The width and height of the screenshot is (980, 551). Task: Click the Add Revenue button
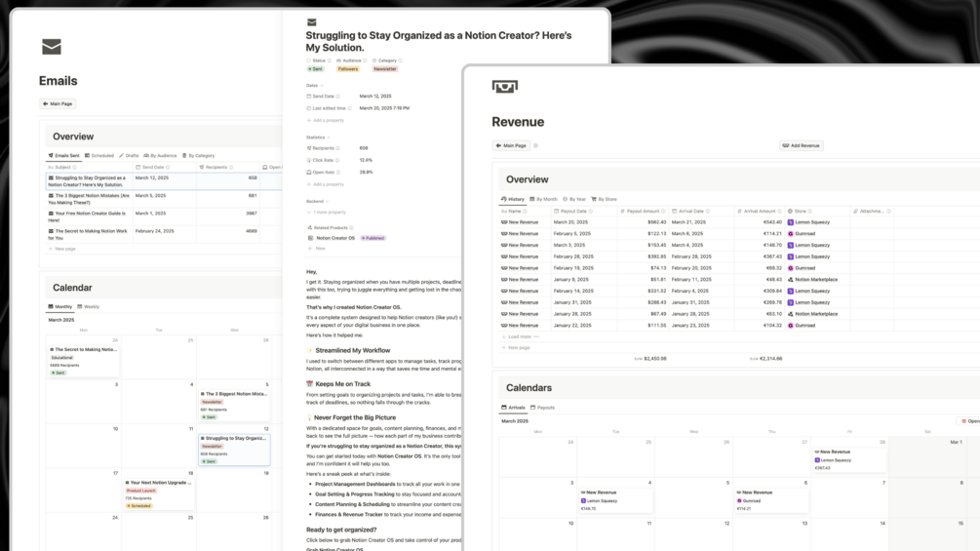click(802, 145)
